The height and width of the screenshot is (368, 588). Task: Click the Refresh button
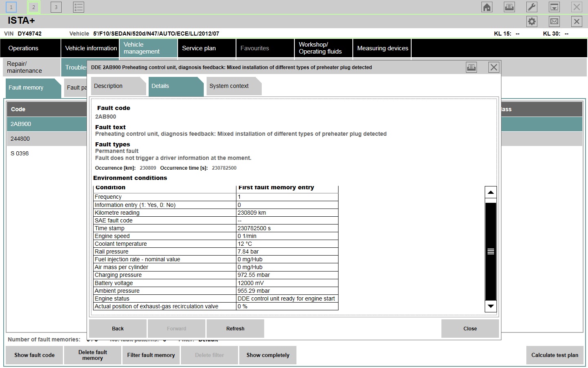235,329
